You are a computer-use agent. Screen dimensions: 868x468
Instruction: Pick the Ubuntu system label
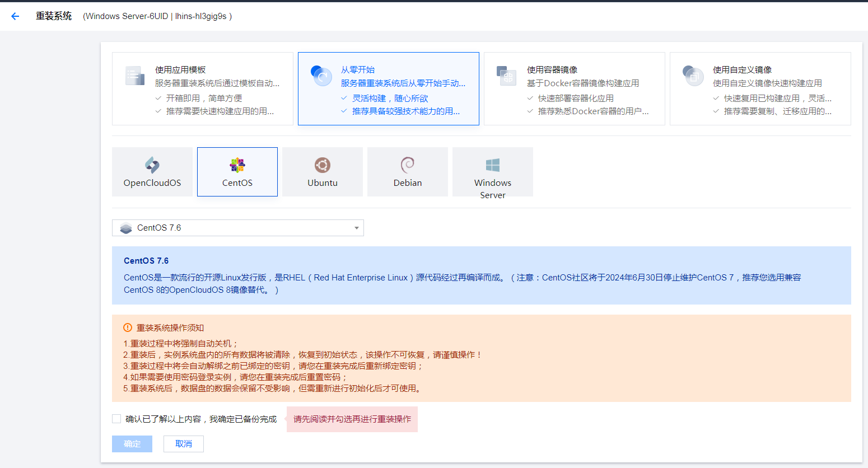pos(323,183)
